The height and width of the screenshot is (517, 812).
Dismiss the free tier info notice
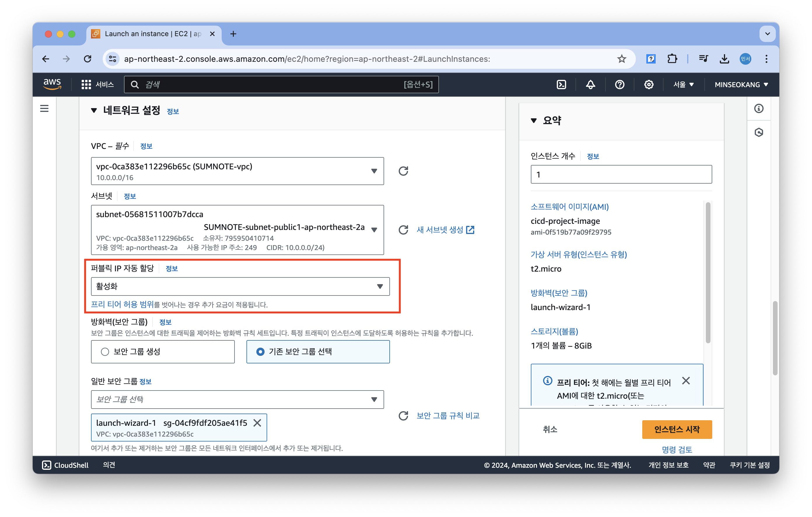[685, 381]
